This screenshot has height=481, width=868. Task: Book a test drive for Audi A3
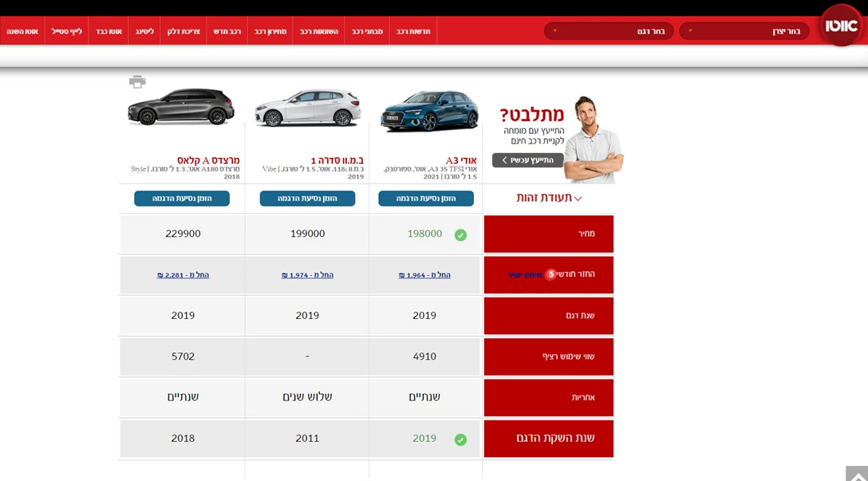[426, 199]
